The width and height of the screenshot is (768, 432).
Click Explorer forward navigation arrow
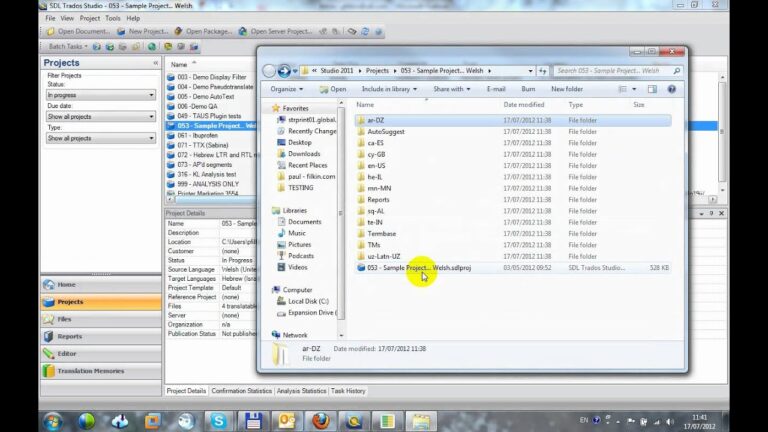click(x=284, y=71)
